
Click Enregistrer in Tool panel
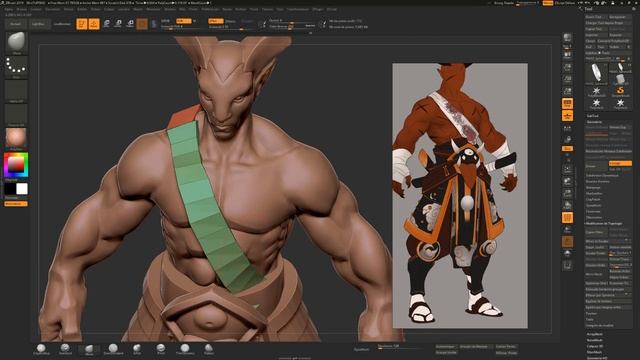[x=620, y=17]
